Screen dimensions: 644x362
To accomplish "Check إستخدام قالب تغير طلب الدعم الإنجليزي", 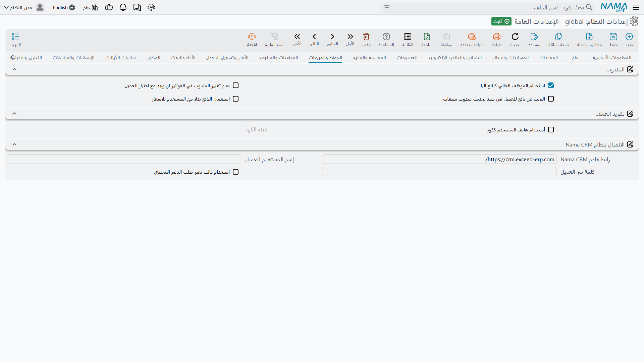I will point(236,172).
